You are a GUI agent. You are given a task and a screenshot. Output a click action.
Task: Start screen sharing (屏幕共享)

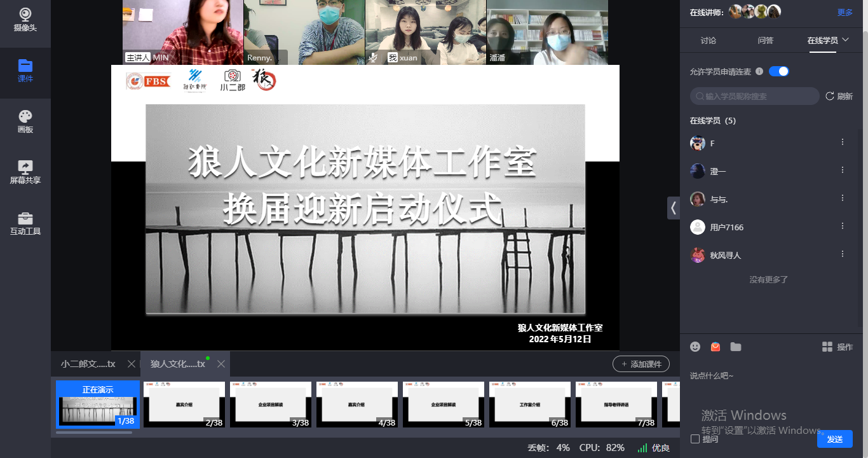pos(25,172)
